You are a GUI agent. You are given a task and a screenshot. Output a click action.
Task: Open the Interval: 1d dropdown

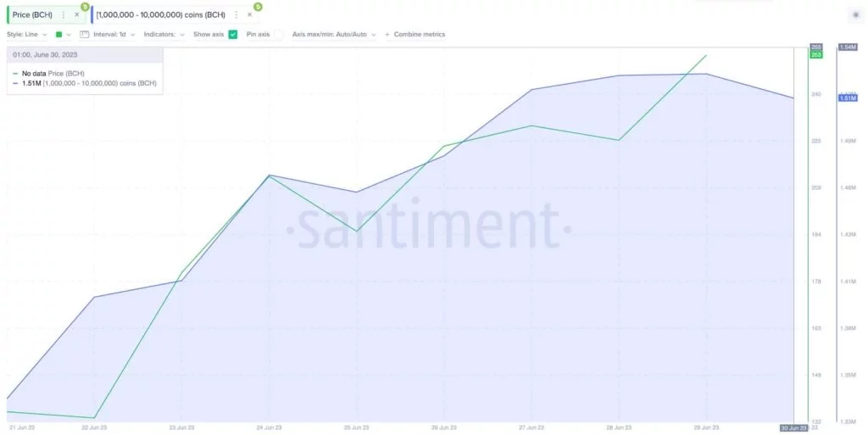pos(114,34)
